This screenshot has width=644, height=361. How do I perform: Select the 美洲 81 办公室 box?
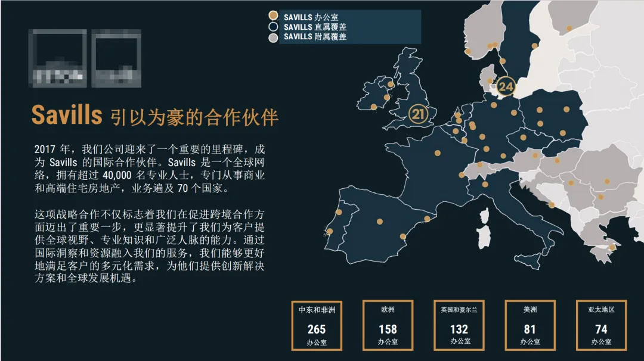point(530,326)
